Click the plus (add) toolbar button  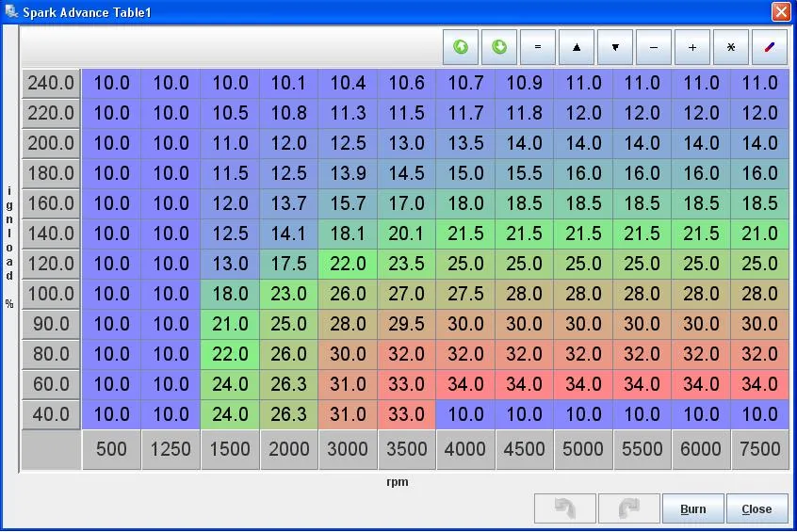click(692, 47)
